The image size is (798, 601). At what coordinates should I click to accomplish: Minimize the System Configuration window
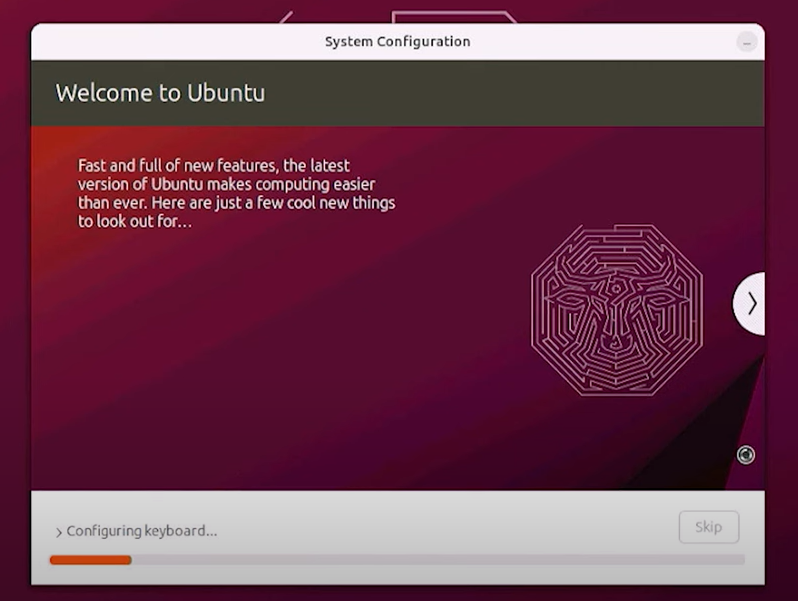(x=747, y=42)
